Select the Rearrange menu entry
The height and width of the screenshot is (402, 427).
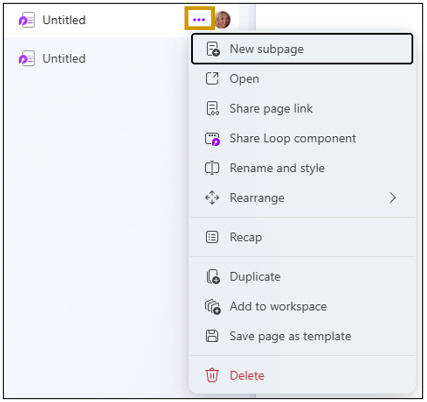pyautogui.click(x=302, y=198)
